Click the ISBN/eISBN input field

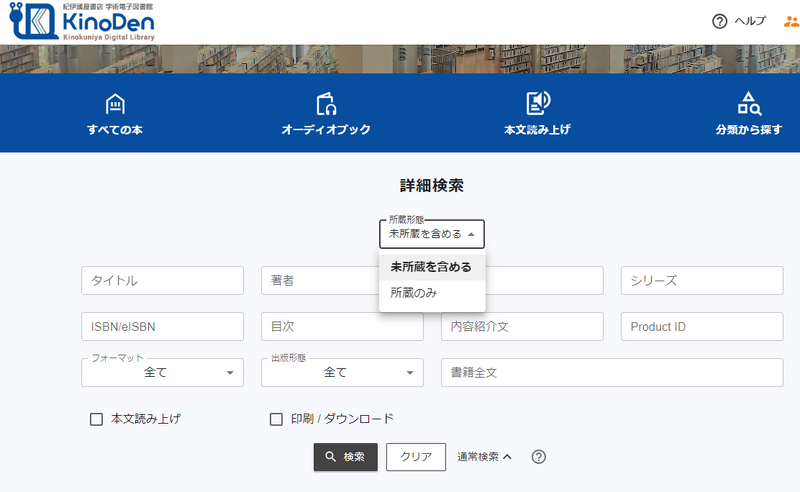(x=162, y=327)
